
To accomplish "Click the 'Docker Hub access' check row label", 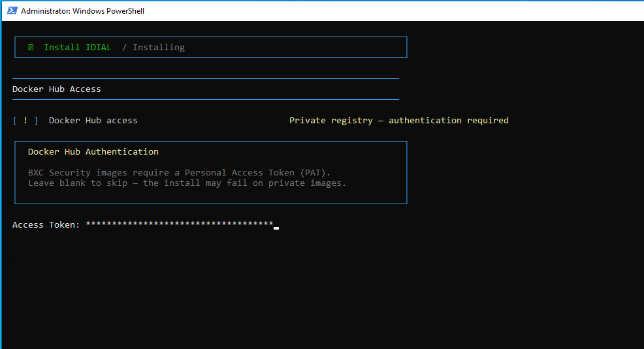I will [93, 120].
